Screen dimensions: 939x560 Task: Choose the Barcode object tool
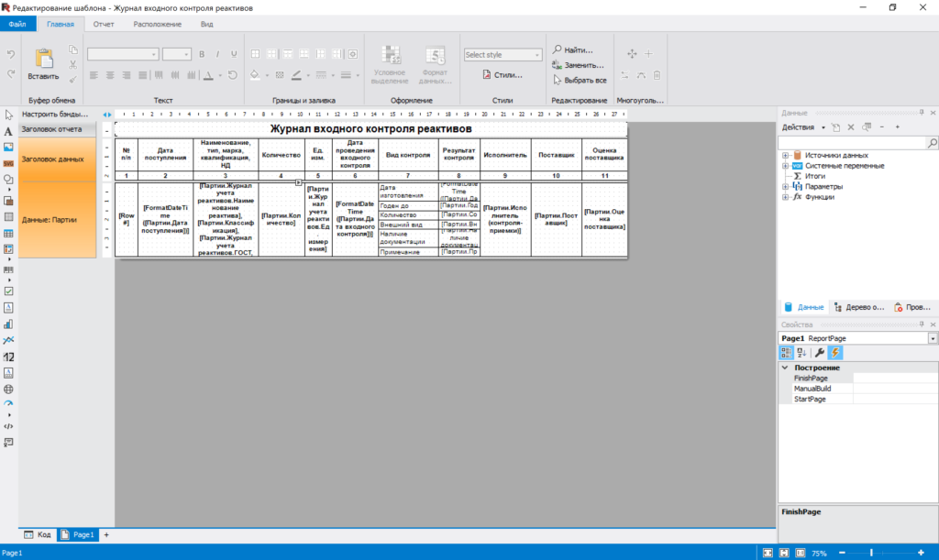(8, 269)
